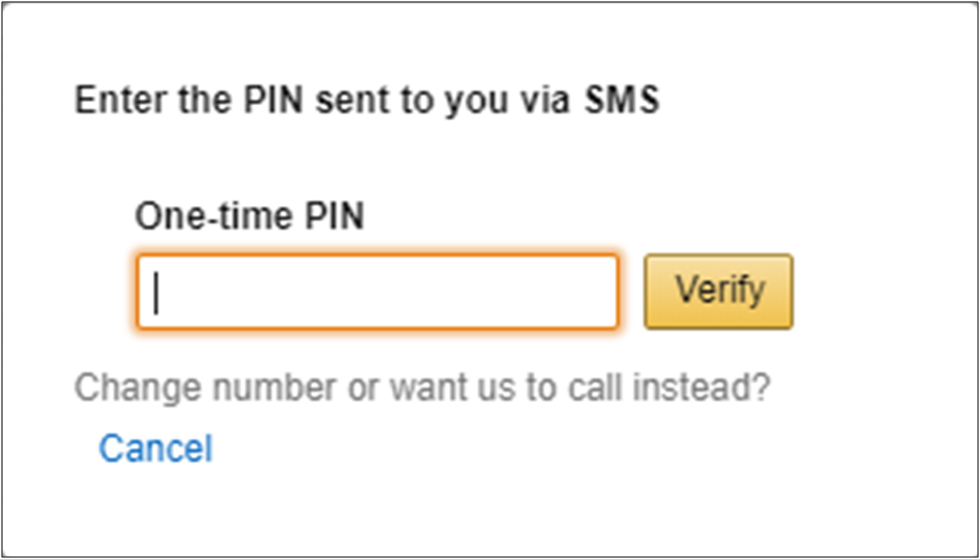Screen dimensions: 980x559
Task: Submit the PIN using the yellow Verify button
Action: point(718,291)
